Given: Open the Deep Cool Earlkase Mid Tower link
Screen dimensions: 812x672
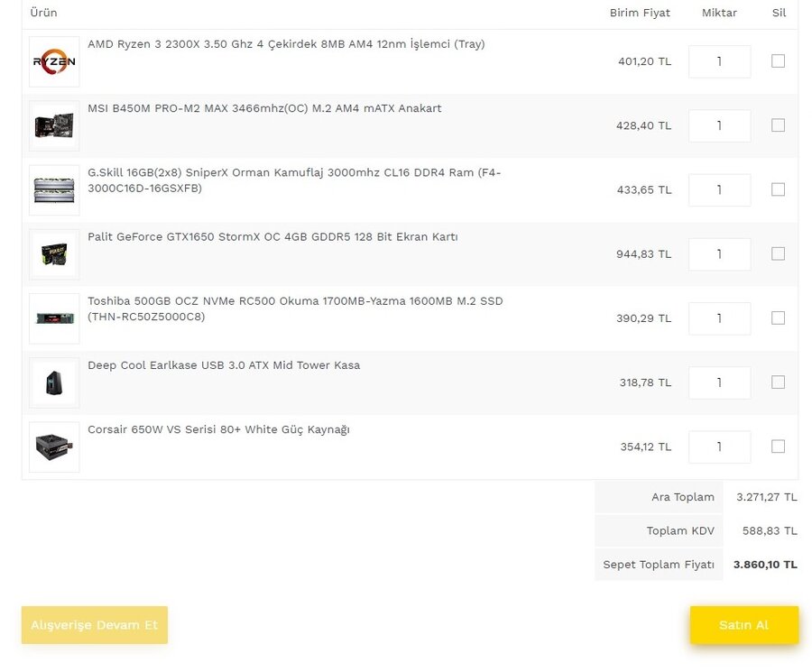Looking at the screenshot, I should 224,365.
